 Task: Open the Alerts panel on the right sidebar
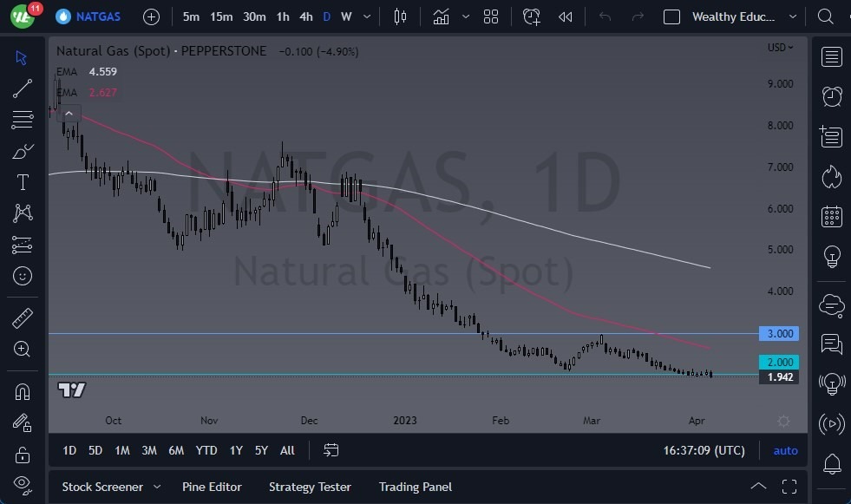[x=830, y=96]
